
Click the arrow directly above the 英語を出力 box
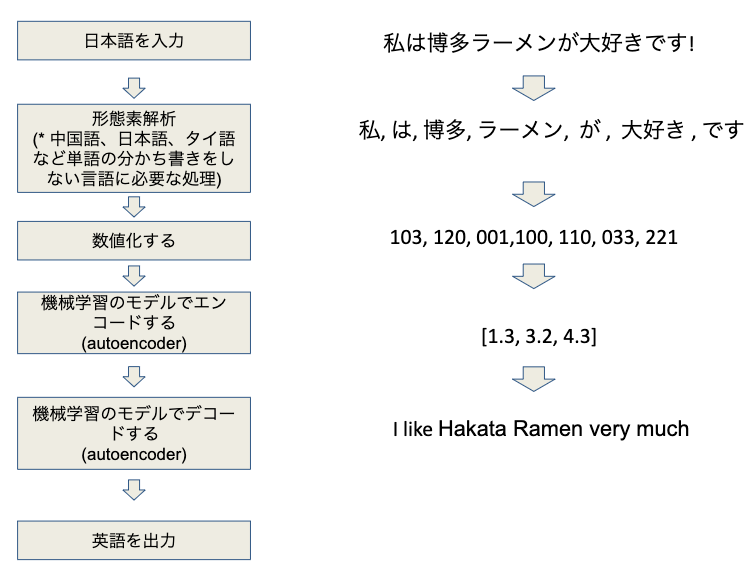coord(134,490)
